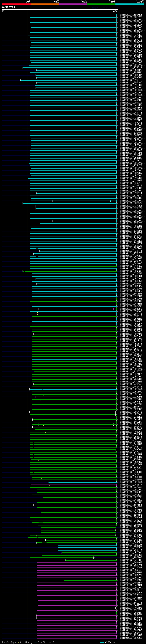Select hit UniRef100_B7FZS9

coord(131,196)
